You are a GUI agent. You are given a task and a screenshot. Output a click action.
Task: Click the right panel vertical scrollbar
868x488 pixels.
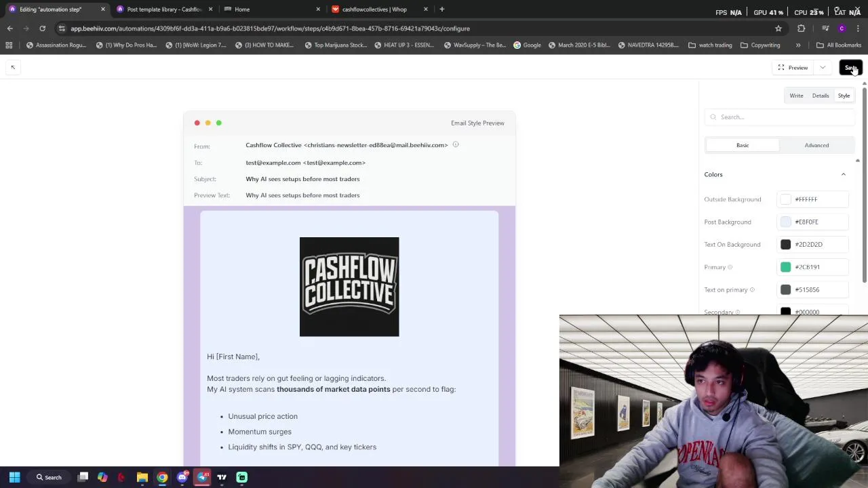coord(865,183)
